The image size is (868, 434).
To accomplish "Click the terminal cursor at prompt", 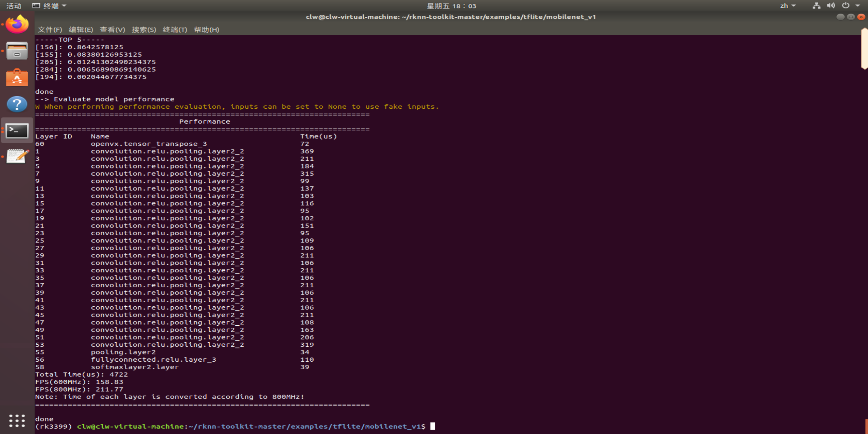I will 432,426.
